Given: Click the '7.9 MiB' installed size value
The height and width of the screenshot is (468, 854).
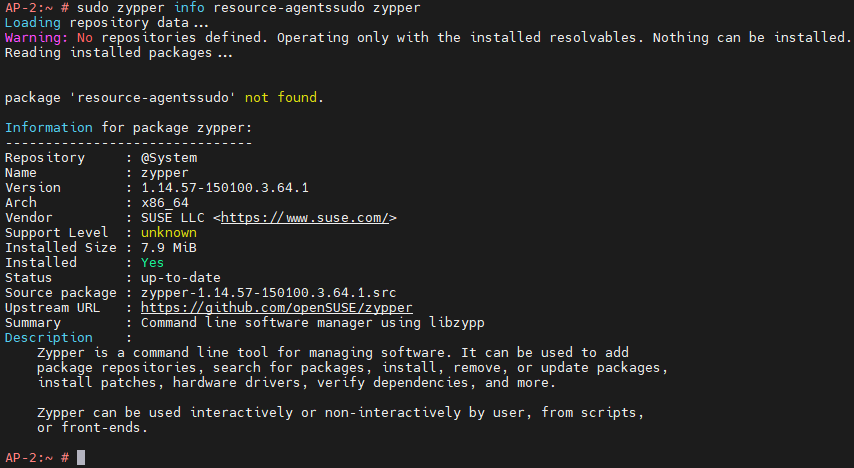Looking at the screenshot, I should [169, 248].
